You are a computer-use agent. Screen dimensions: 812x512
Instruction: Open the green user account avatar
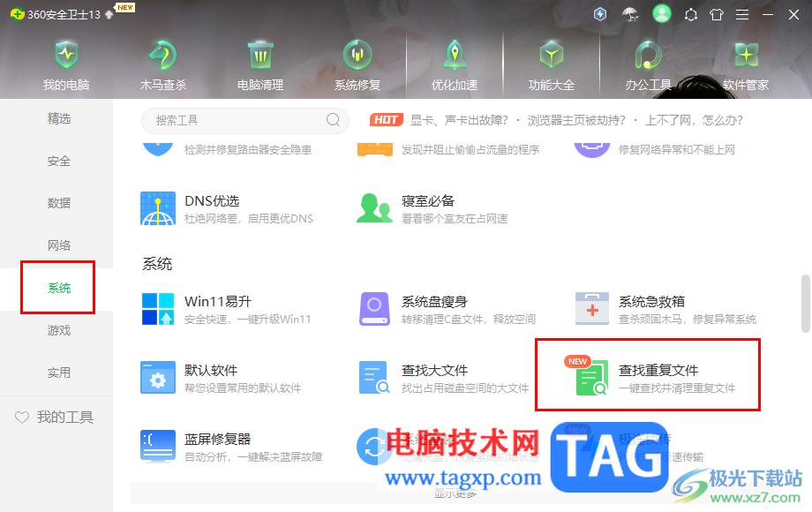pos(661,13)
